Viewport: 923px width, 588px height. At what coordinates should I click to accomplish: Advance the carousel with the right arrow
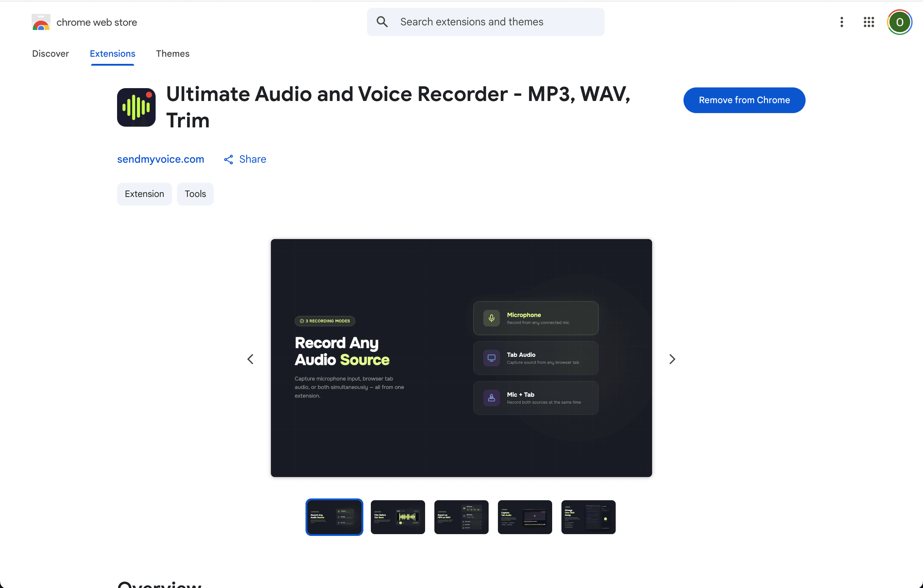[x=672, y=359]
